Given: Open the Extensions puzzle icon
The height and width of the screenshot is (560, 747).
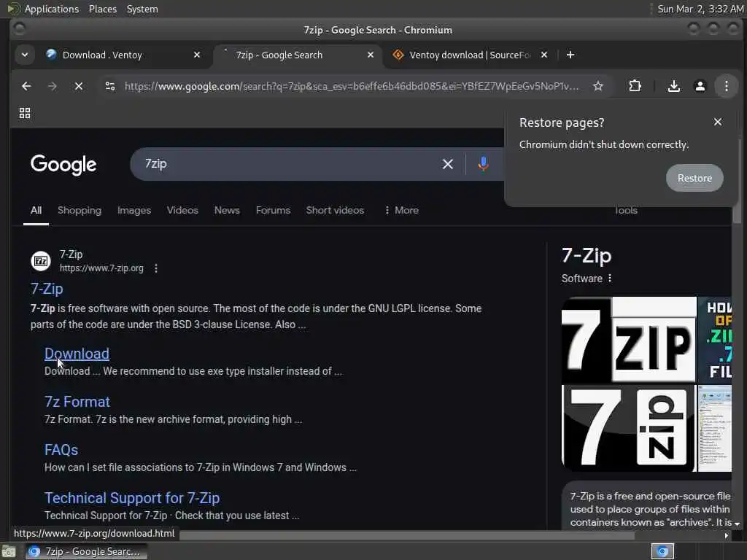Looking at the screenshot, I should coord(635,86).
